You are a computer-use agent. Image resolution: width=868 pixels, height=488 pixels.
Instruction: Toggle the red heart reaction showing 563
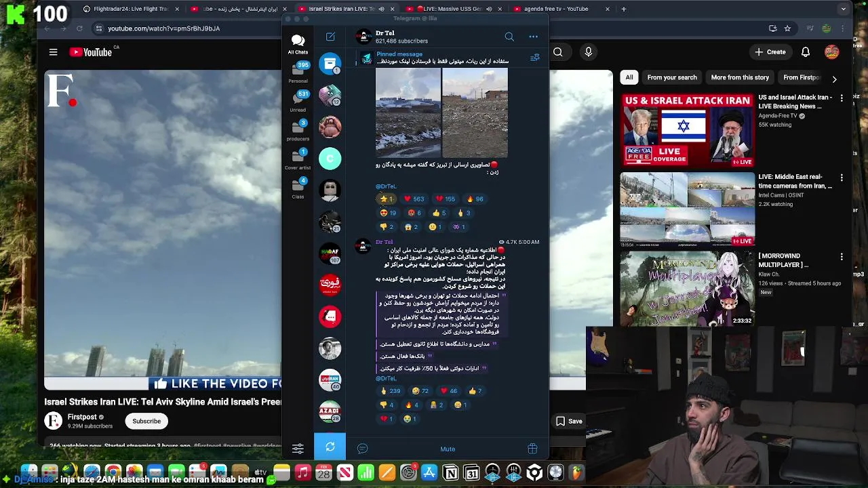tap(414, 199)
